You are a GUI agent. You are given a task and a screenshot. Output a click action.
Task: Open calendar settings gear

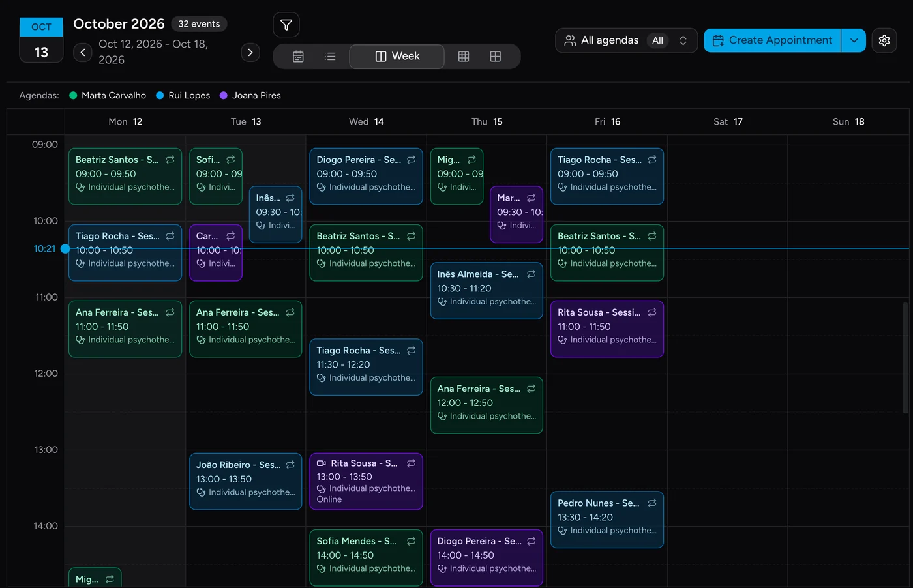coord(884,40)
